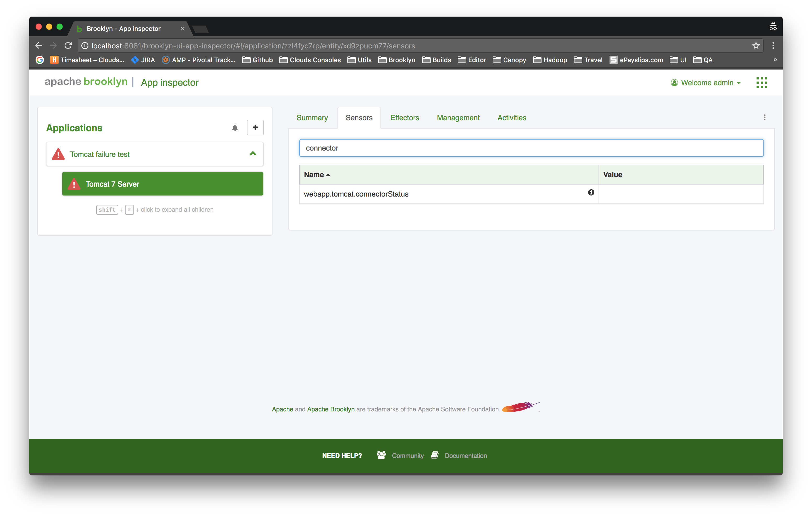This screenshot has width=812, height=517.
Task: Open the Chrome three-dot menu
Action: tap(773, 45)
